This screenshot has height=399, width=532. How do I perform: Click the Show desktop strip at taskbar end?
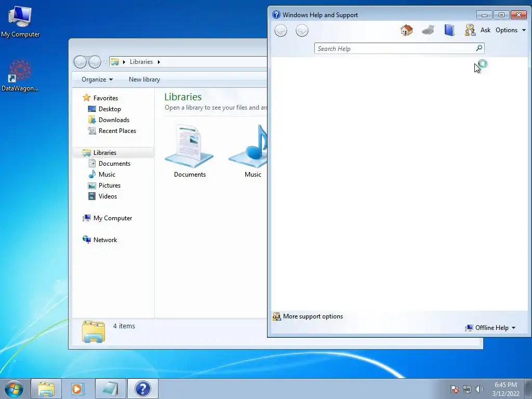[x=528, y=389]
